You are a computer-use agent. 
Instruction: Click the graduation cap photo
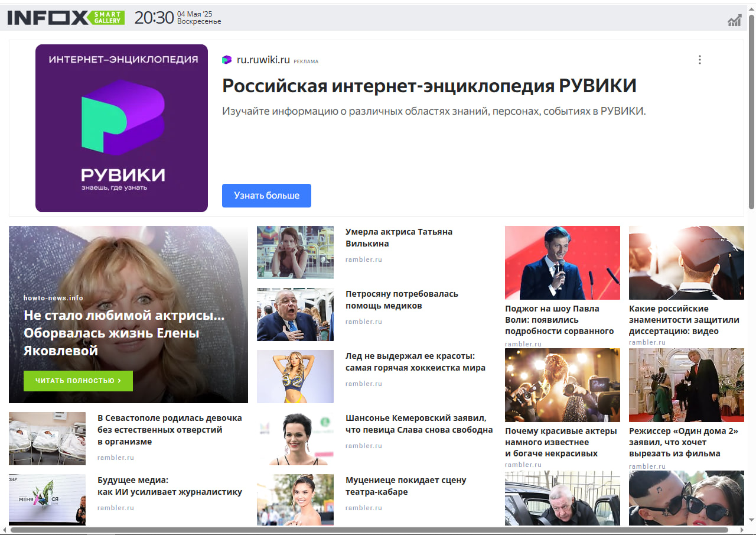pos(686,262)
